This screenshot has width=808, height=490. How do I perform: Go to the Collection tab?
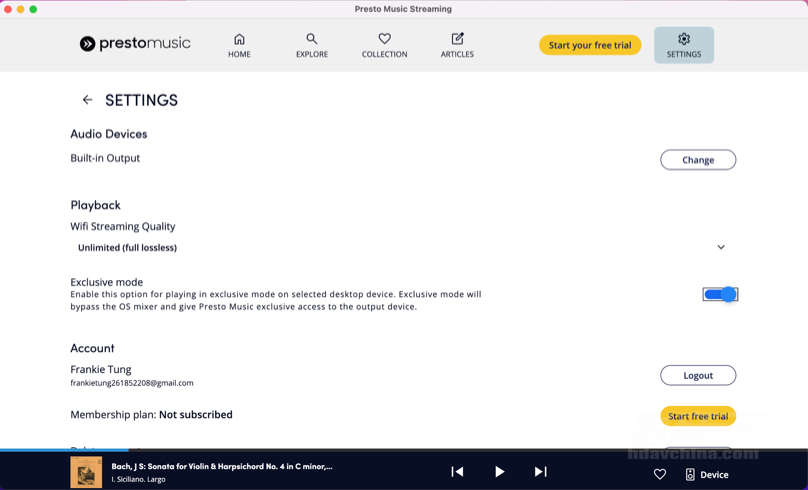(384, 45)
